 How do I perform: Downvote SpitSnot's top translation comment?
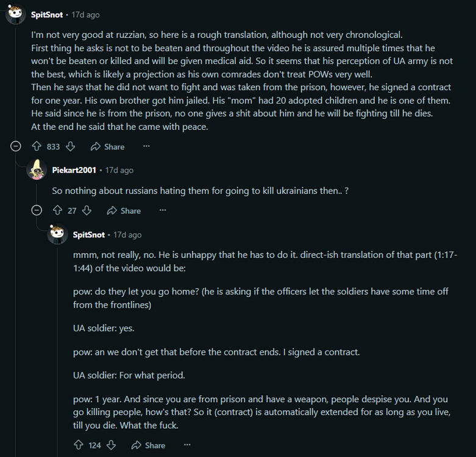[71, 146]
